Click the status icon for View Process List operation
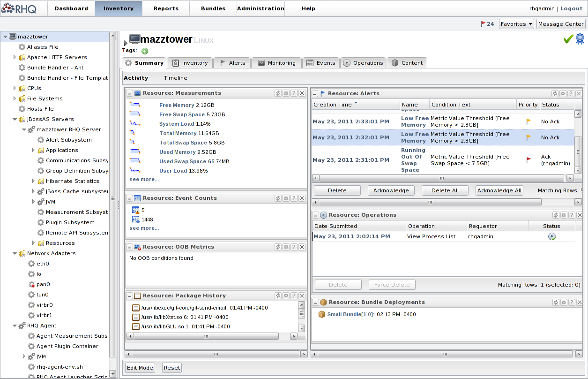 (x=552, y=237)
